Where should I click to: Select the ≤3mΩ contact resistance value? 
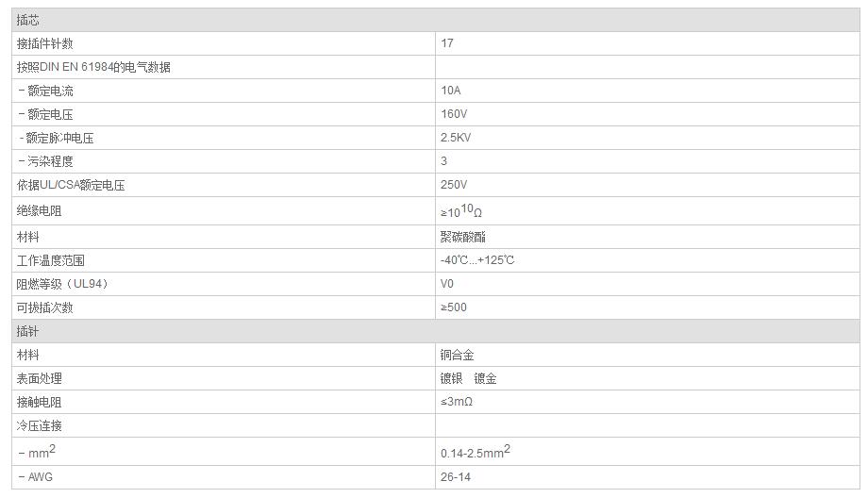(x=457, y=402)
